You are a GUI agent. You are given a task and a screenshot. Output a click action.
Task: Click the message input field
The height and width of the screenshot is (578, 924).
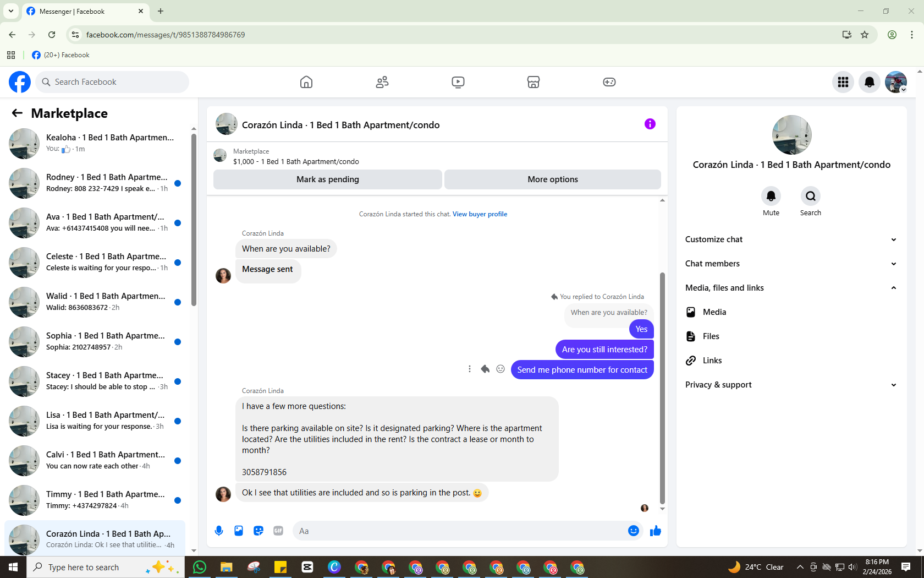click(x=459, y=531)
